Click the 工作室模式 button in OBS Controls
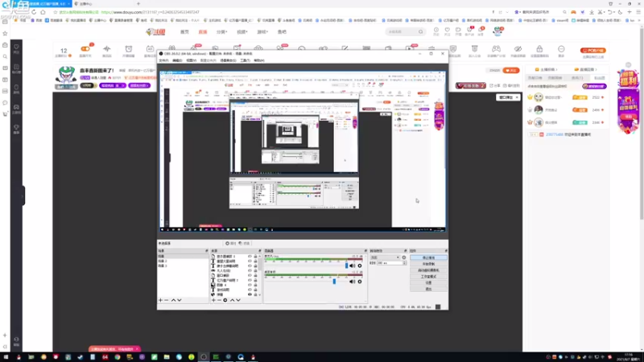The height and width of the screenshot is (362, 644). click(428, 277)
